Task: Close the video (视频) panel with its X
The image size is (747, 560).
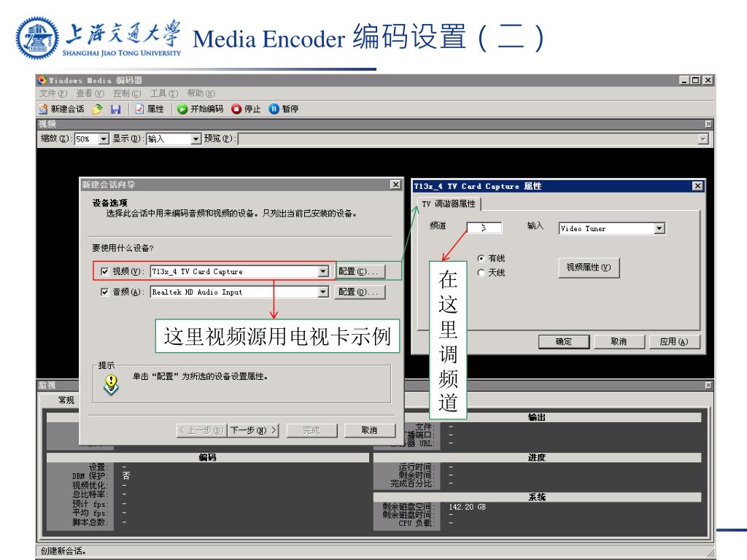Action: [x=708, y=124]
